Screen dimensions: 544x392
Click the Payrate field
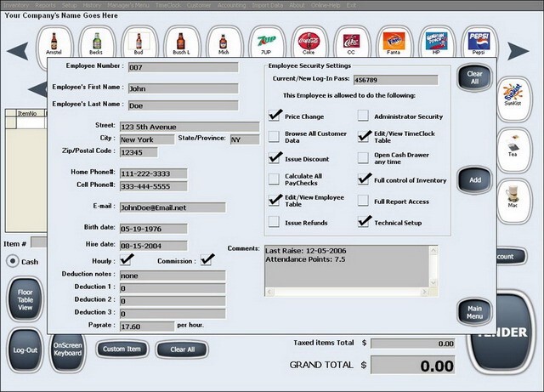click(x=147, y=327)
